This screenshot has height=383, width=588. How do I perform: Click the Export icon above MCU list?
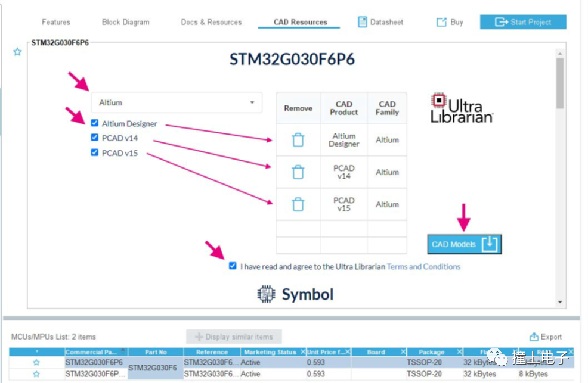pyautogui.click(x=534, y=337)
